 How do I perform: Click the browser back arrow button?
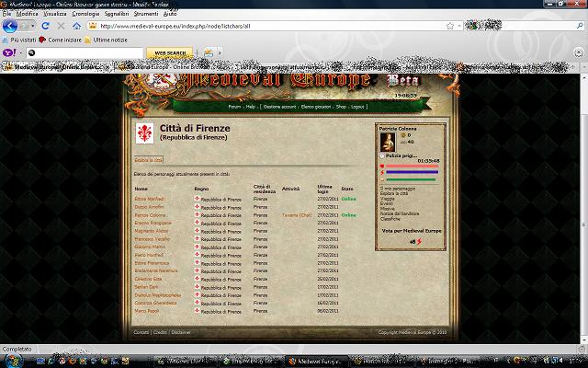11,26
